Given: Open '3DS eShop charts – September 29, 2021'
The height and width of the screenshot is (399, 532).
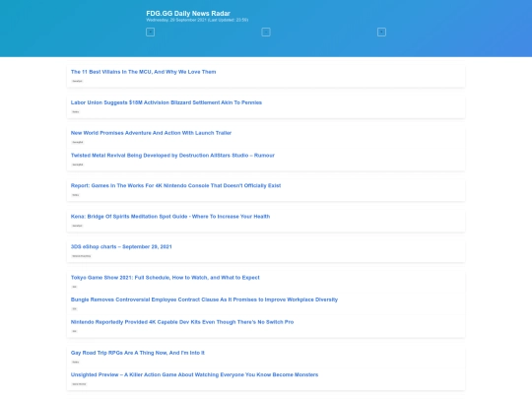Looking at the screenshot, I should pos(121,246).
